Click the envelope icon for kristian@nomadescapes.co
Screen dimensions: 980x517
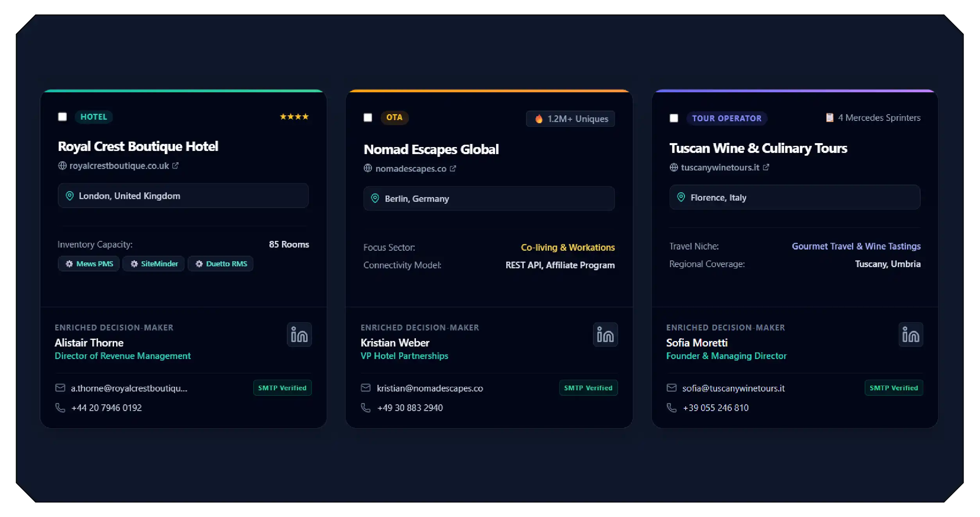(365, 388)
